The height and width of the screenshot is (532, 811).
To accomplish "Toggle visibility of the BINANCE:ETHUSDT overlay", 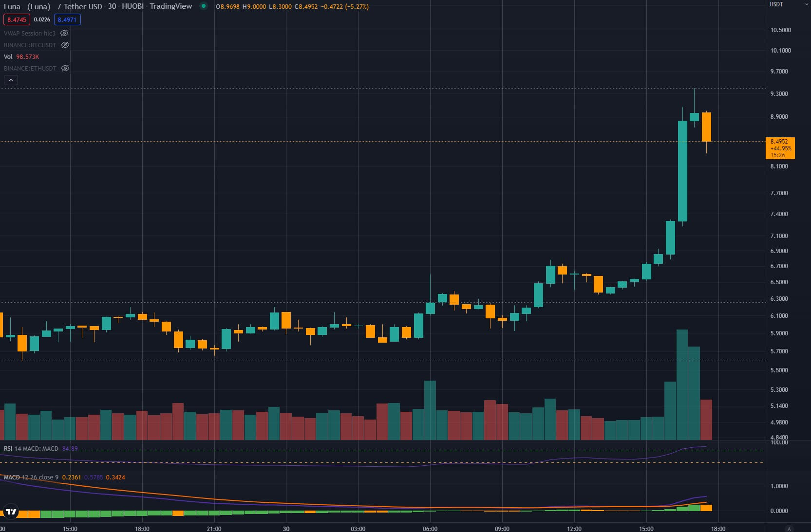I will point(65,68).
